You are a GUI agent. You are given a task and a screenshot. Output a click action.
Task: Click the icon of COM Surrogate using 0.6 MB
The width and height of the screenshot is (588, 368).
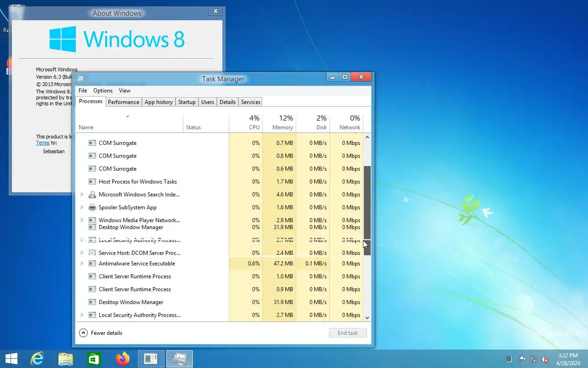[x=92, y=169]
